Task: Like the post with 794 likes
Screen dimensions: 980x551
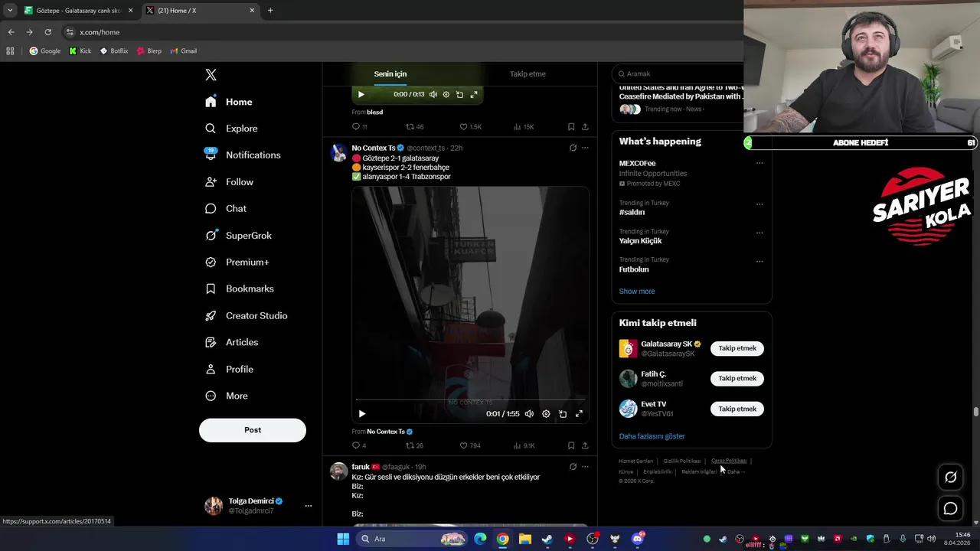Action: [x=469, y=445]
